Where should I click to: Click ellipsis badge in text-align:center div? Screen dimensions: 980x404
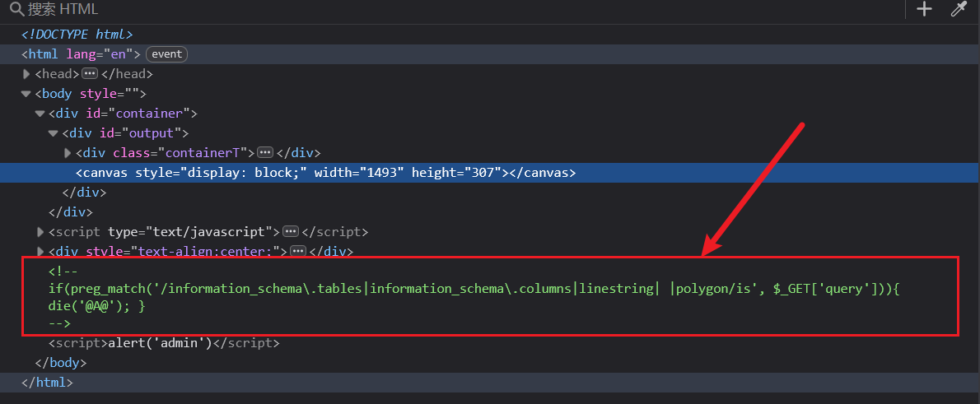[x=298, y=252]
